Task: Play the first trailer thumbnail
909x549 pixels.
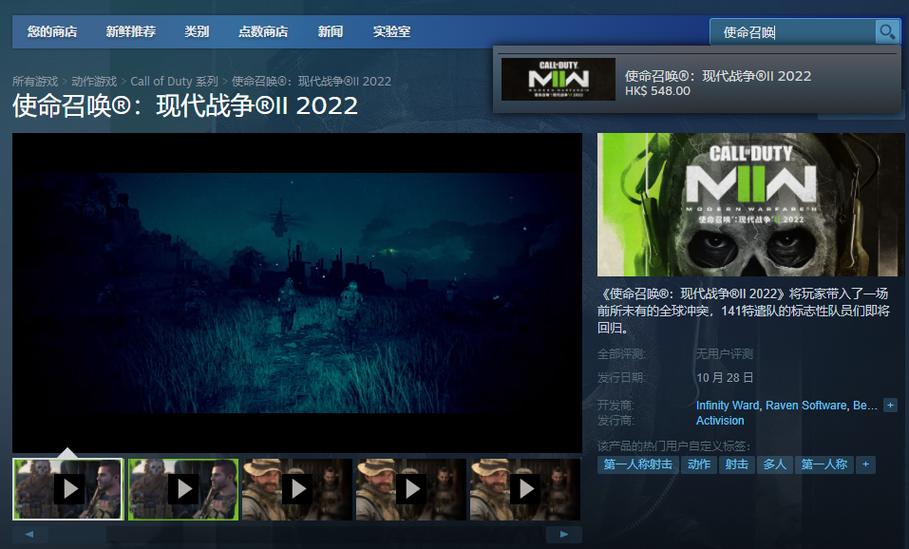Action: coord(68,489)
